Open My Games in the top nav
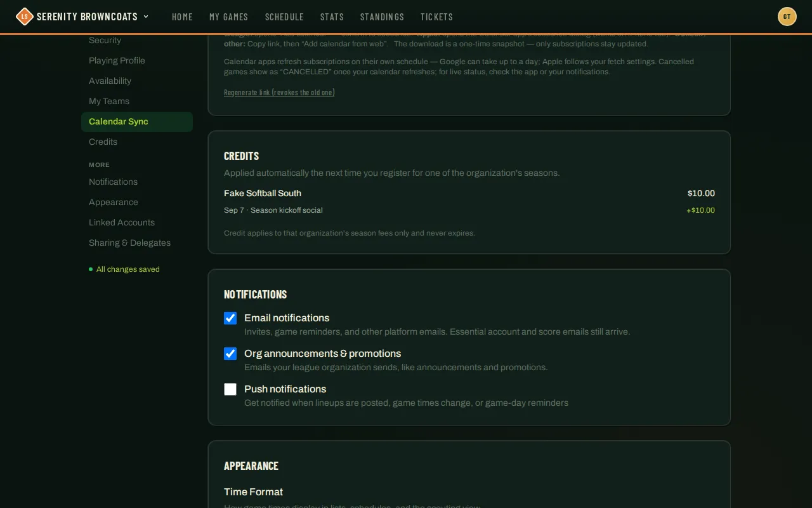The height and width of the screenshot is (508, 812). 229,17
